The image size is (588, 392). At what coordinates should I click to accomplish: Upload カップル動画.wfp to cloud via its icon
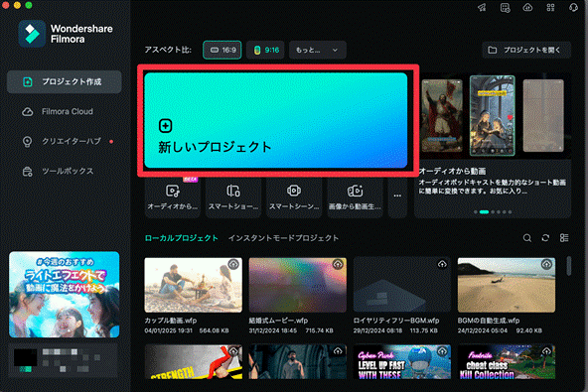click(233, 264)
